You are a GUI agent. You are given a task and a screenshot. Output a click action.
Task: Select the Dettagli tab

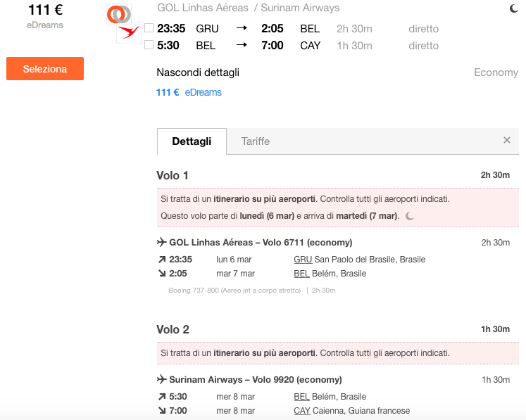coord(192,141)
